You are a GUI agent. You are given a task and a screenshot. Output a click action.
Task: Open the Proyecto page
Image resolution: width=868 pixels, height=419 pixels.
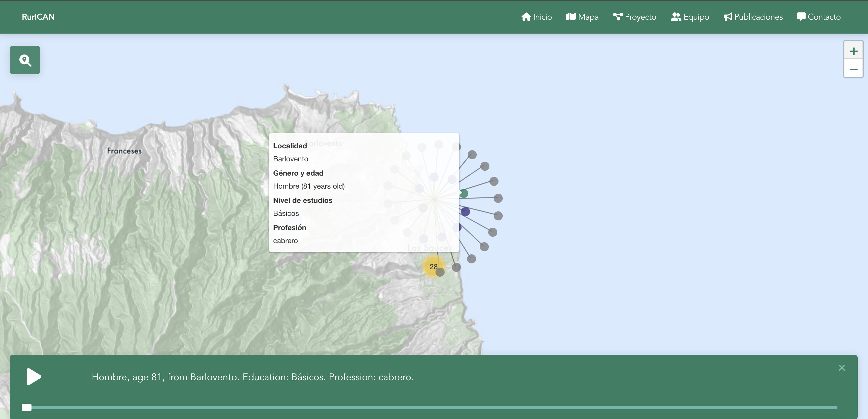[x=634, y=17]
